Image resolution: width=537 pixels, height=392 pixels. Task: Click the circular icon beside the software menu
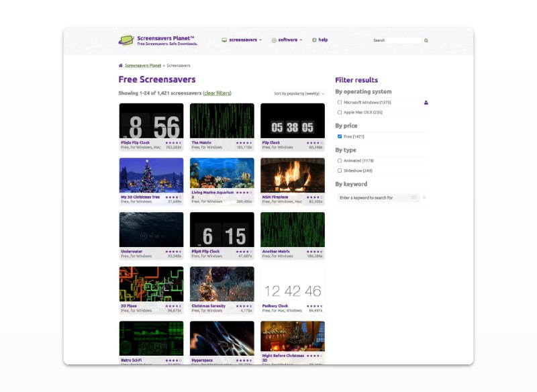click(x=274, y=40)
